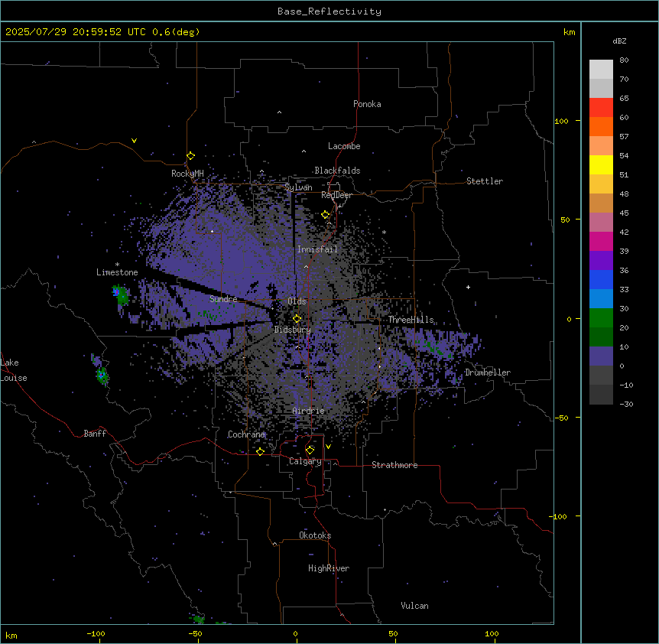This screenshot has height=644, width=659.
Task: Click the Banff label
Action: (x=95, y=434)
